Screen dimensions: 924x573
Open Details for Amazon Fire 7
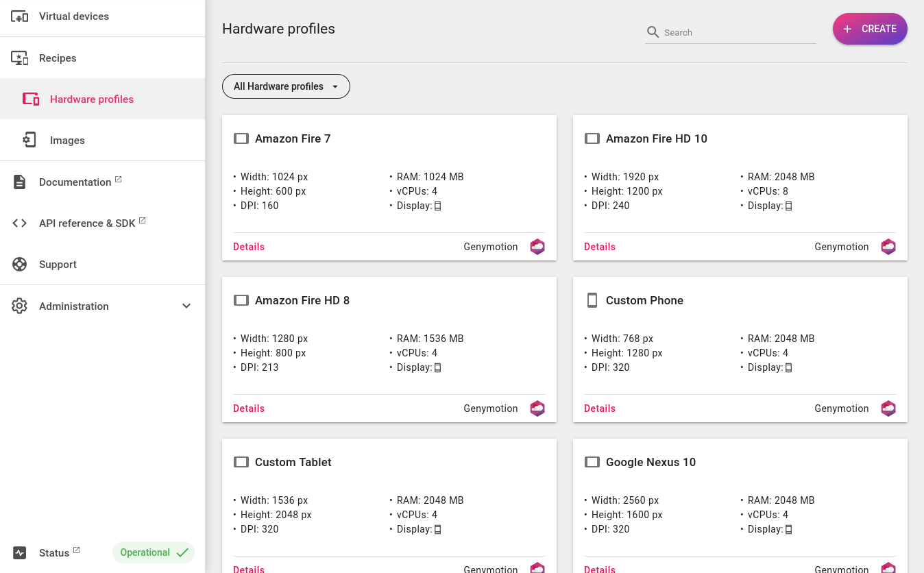(x=249, y=247)
